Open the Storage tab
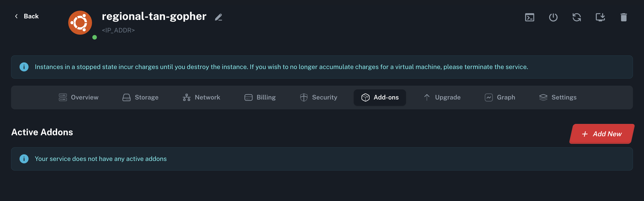The width and height of the screenshot is (644, 201). [x=140, y=97]
